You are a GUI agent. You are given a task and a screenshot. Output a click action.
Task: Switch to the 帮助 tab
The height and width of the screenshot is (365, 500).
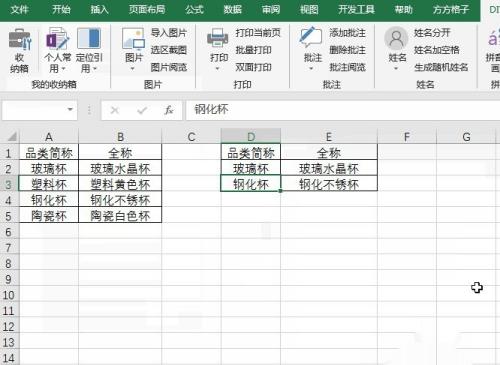[x=404, y=9]
